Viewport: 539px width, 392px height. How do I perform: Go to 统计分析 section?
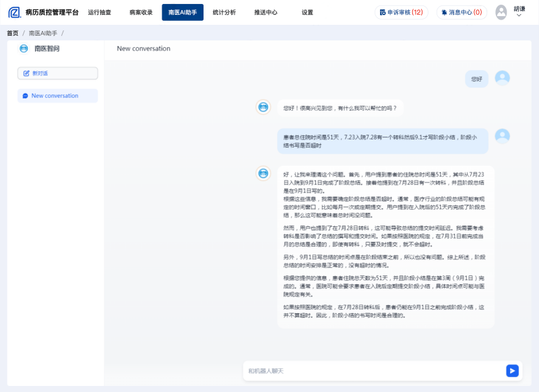224,12
